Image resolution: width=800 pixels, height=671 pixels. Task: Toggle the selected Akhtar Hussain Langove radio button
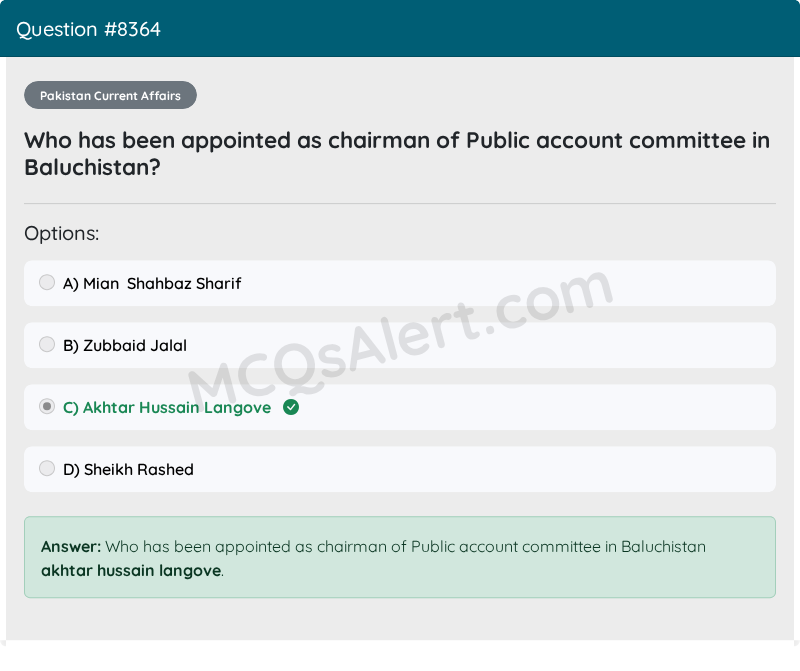coord(47,406)
